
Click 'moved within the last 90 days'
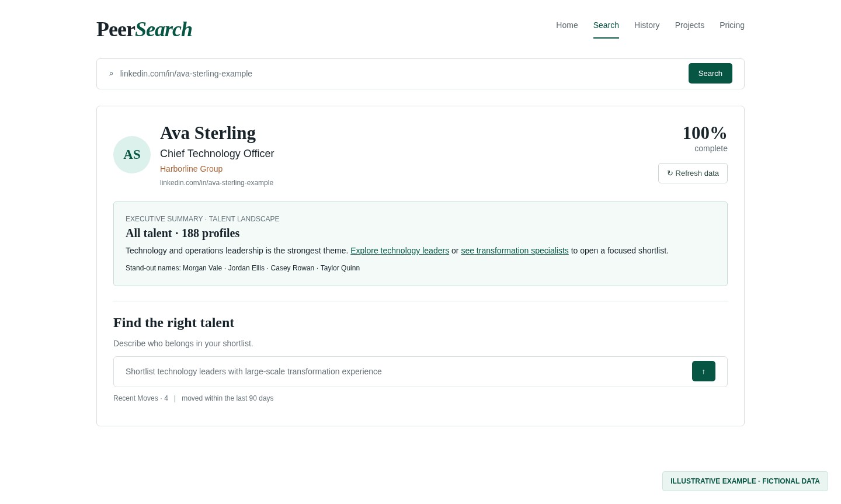click(228, 398)
